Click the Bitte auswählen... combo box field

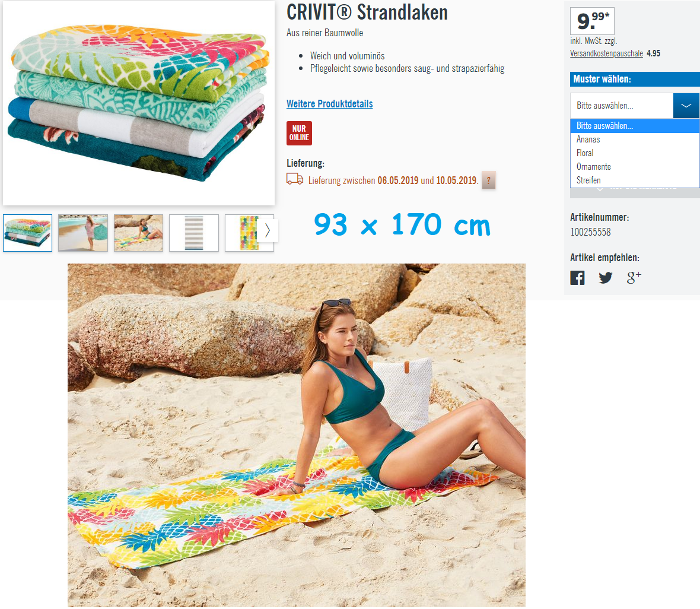[x=622, y=106]
